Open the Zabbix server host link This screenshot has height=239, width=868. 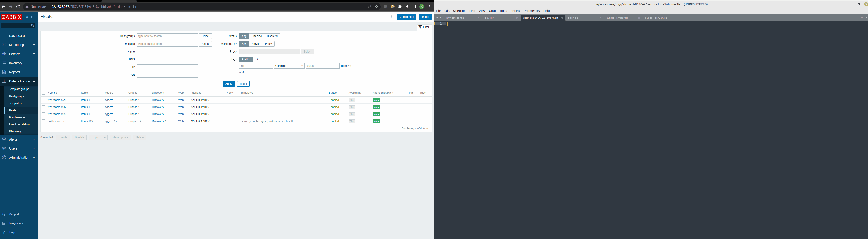56,121
